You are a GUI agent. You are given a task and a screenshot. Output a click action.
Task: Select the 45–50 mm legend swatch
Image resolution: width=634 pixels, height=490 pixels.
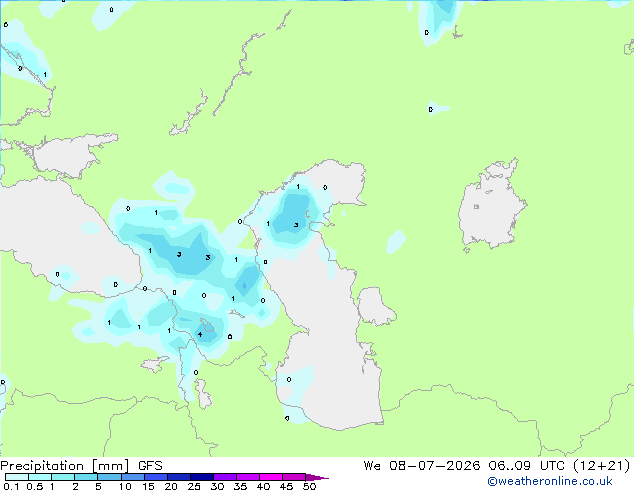click(x=294, y=477)
